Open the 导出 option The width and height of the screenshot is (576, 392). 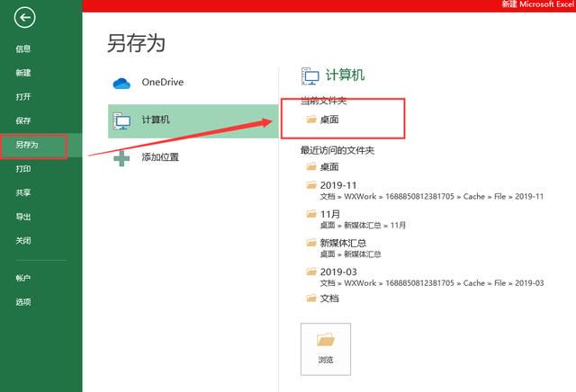(x=22, y=217)
